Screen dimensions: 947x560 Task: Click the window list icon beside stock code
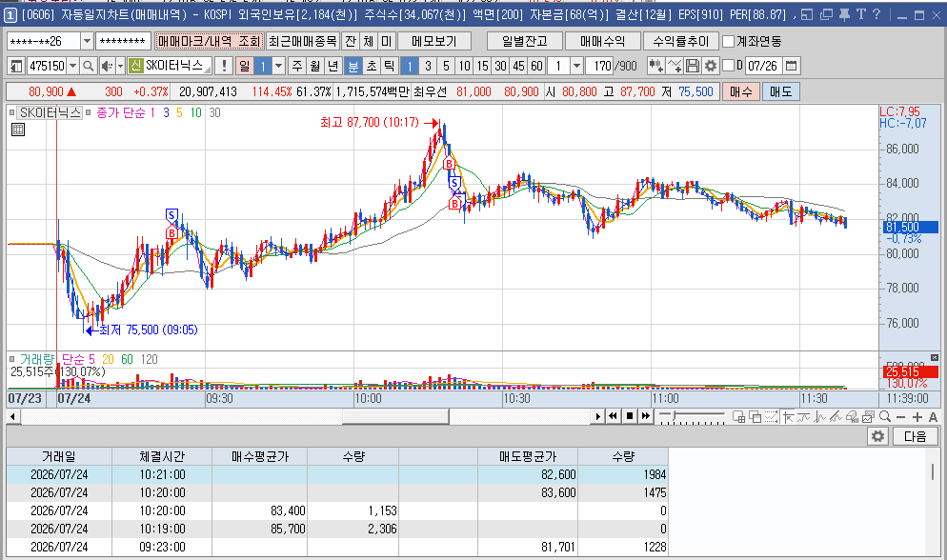[16, 66]
